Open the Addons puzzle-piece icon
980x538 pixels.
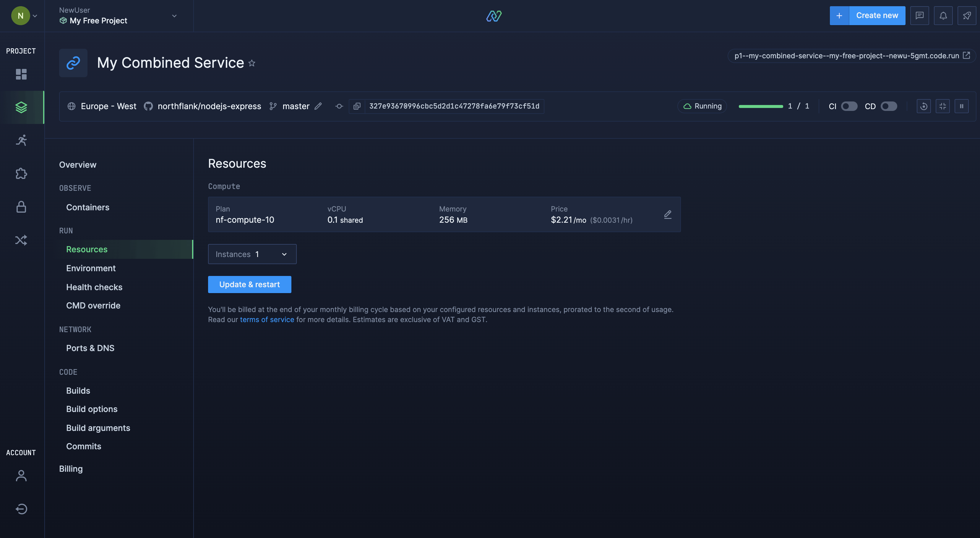21,174
